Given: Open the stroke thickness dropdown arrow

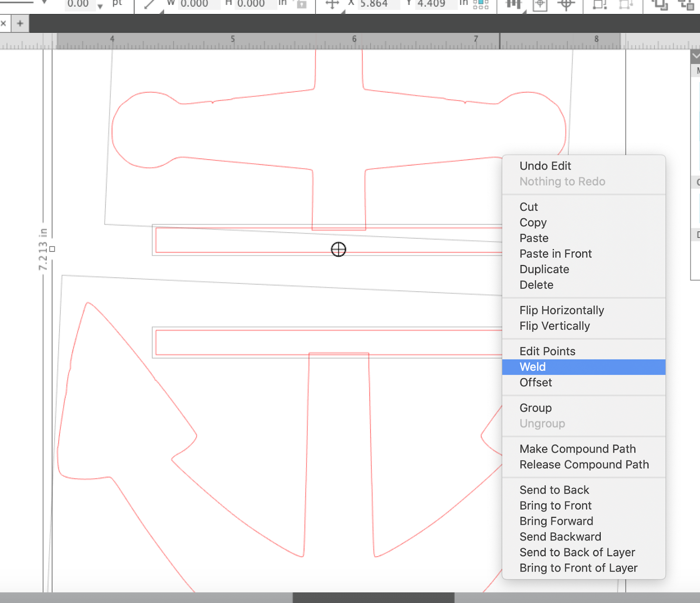Looking at the screenshot, I should click(x=101, y=6).
